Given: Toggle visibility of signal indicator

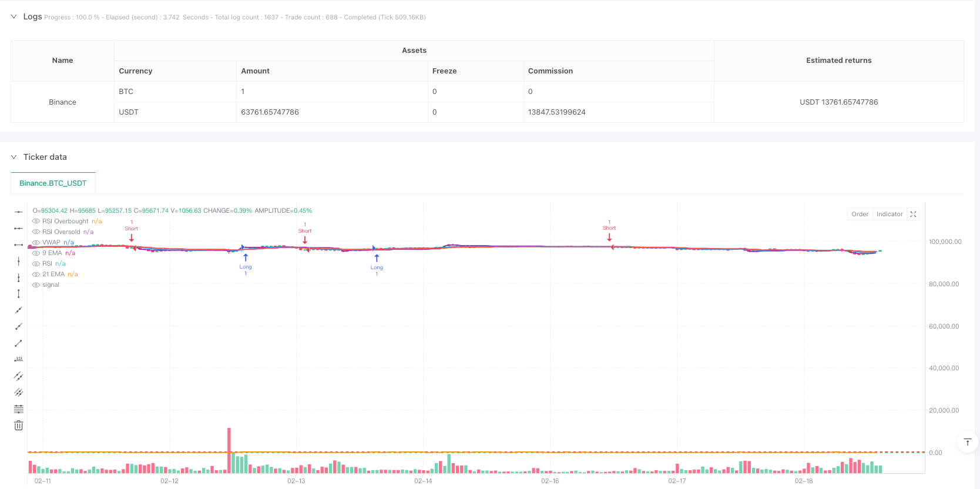Looking at the screenshot, I should [x=36, y=285].
